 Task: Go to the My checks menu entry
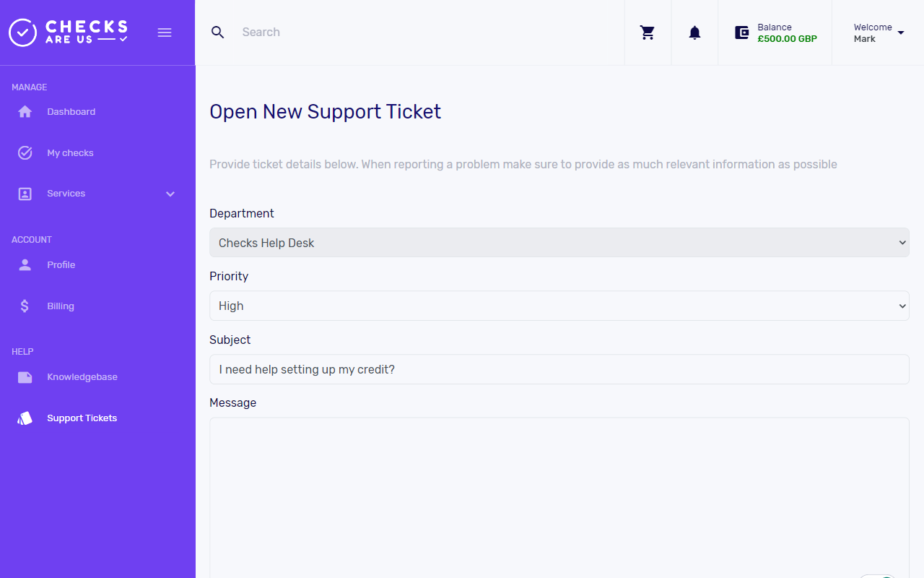point(70,152)
